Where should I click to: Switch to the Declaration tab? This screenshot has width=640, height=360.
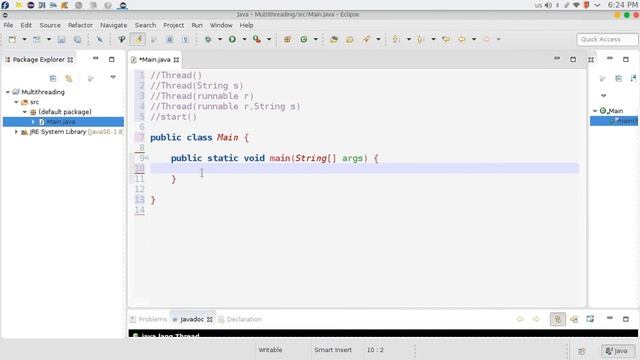pyautogui.click(x=240, y=319)
